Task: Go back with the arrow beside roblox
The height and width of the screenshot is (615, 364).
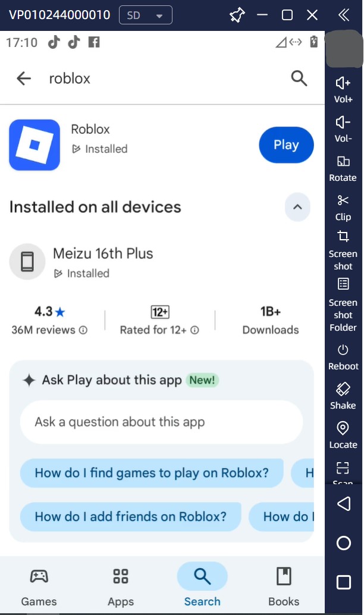Action: pos(24,79)
